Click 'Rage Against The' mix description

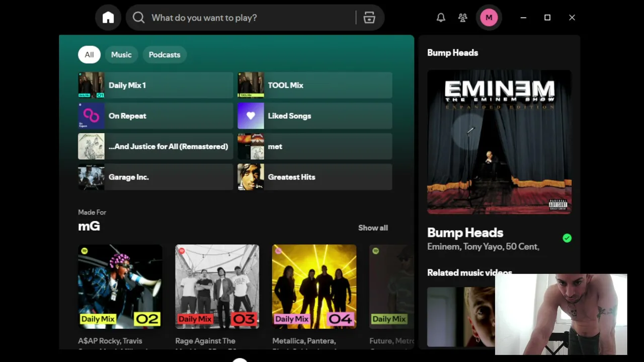tap(205, 341)
